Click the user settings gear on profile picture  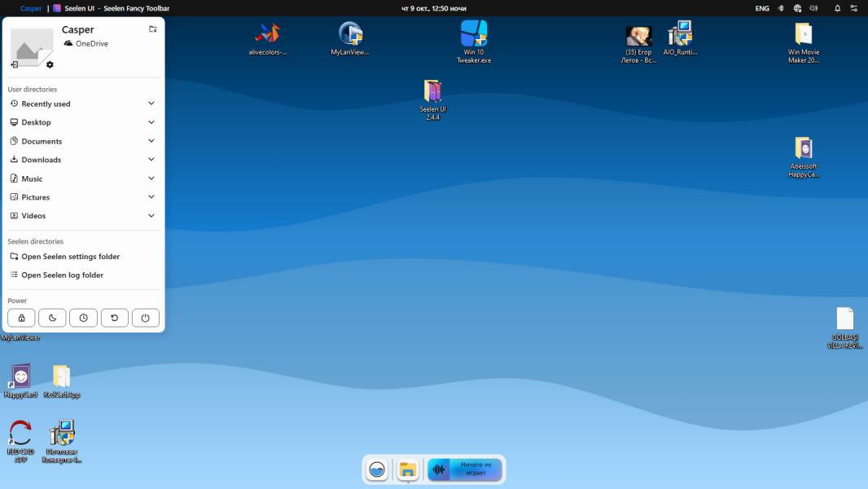(50, 64)
